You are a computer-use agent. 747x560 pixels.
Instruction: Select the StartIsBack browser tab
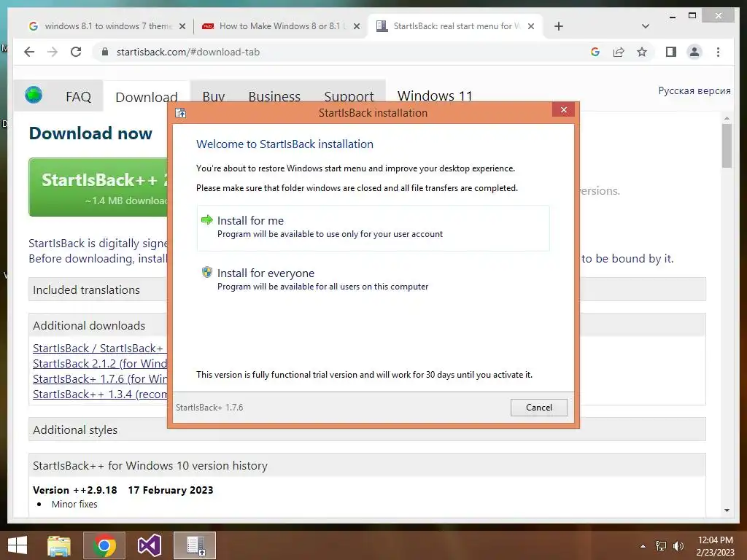455,26
